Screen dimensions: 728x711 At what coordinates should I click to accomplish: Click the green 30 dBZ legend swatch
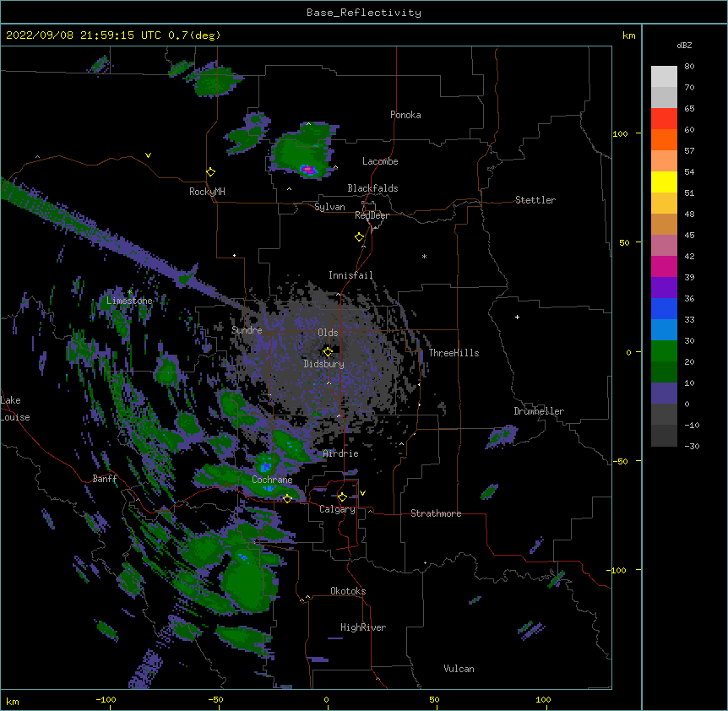664,351
